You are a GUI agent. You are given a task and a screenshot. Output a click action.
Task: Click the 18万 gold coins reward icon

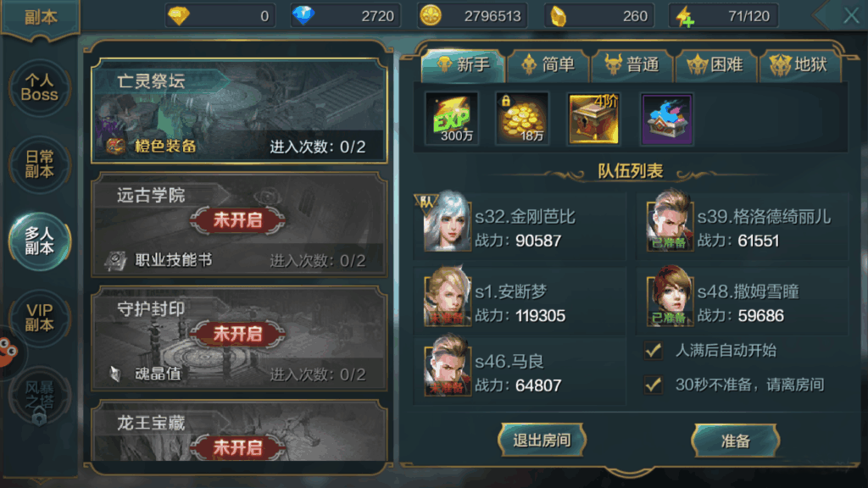(x=522, y=119)
